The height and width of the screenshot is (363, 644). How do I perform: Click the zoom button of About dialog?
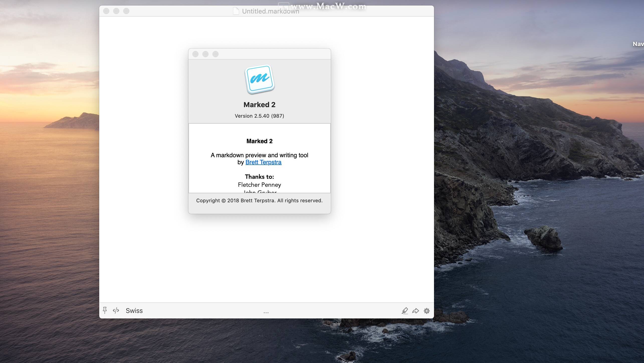click(x=216, y=54)
